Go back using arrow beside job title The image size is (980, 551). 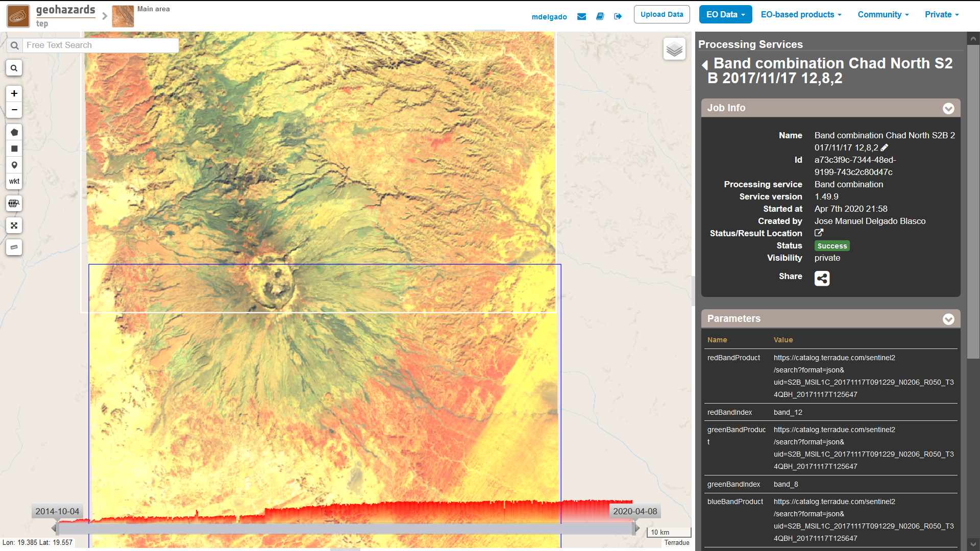tap(705, 65)
